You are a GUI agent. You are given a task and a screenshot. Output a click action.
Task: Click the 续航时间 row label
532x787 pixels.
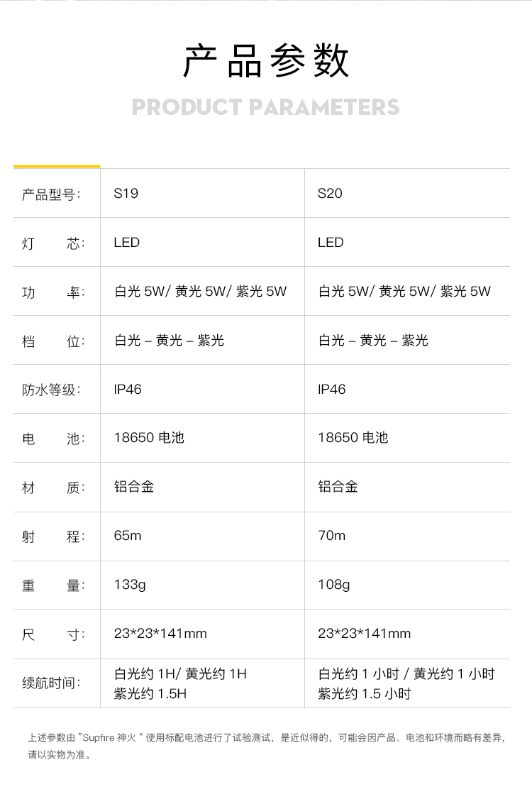pos(51,683)
